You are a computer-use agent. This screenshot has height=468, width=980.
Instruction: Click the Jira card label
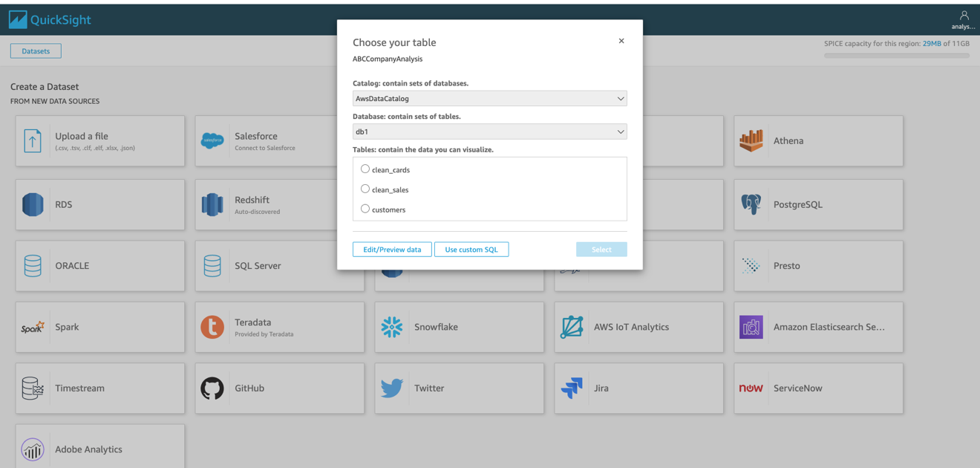click(x=601, y=388)
